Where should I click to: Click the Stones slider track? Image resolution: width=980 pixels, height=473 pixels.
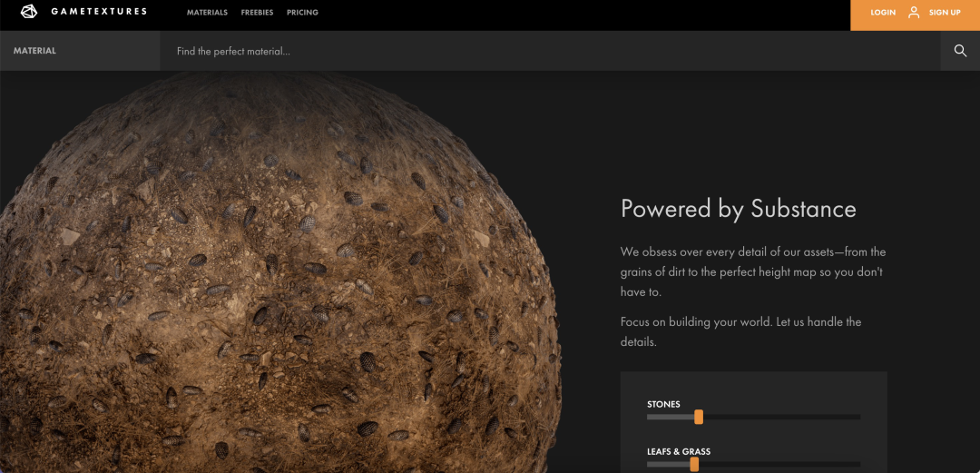pos(754,417)
